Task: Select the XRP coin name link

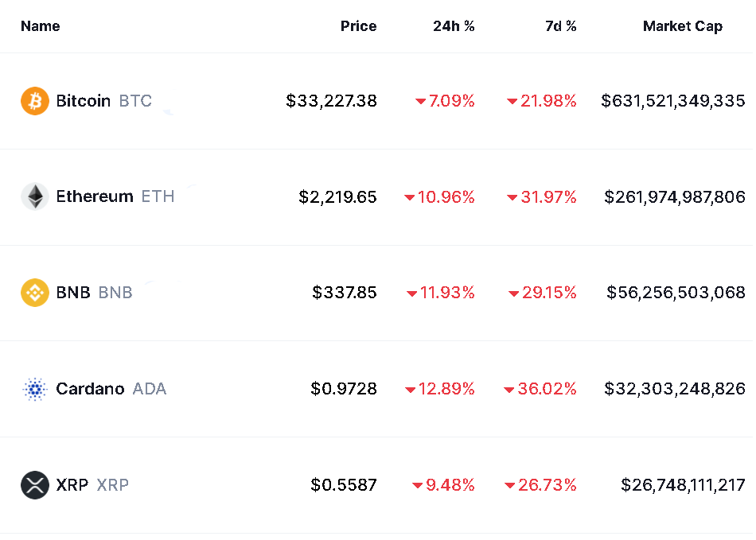Action: tap(72, 484)
